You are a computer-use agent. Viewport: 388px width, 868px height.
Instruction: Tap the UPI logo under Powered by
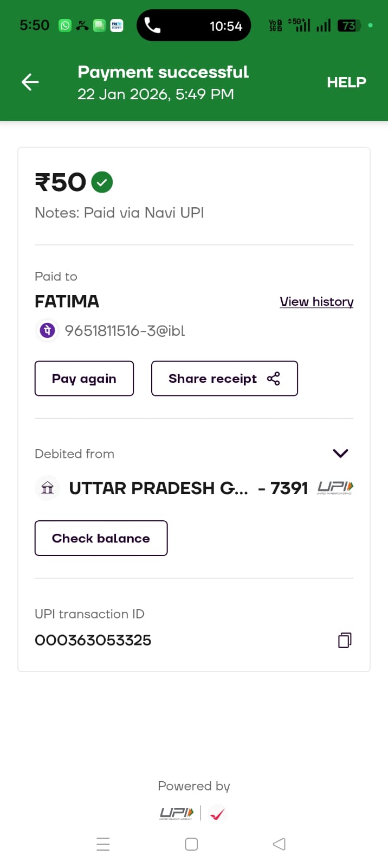pyautogui.click(x=177, y=813)
